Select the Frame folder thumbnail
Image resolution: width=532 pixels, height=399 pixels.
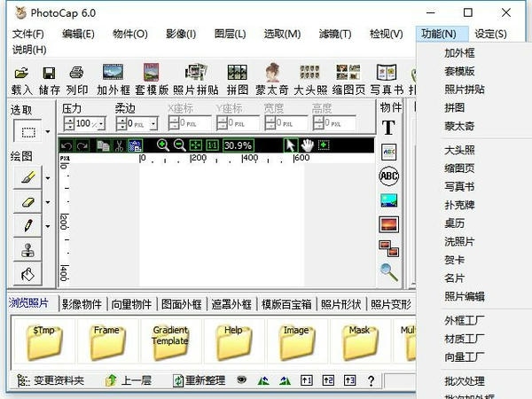point(107,341)
